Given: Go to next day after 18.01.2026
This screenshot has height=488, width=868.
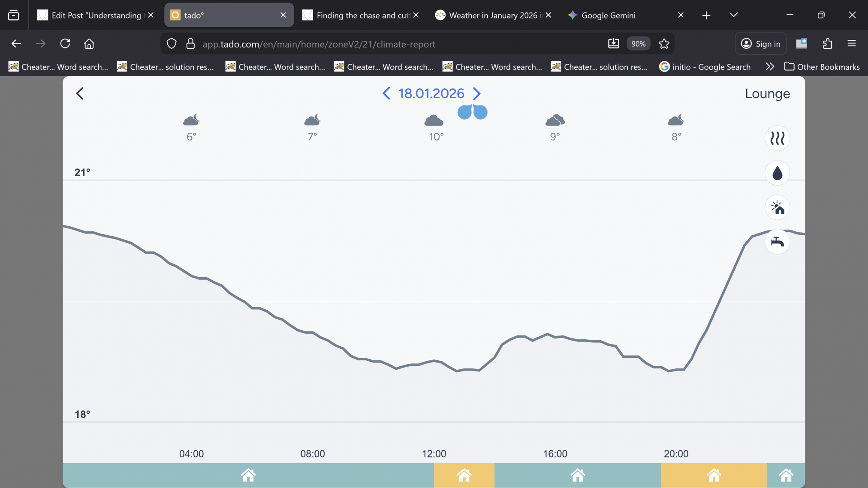Looking at the screenshot, I should tap(476, 93).
